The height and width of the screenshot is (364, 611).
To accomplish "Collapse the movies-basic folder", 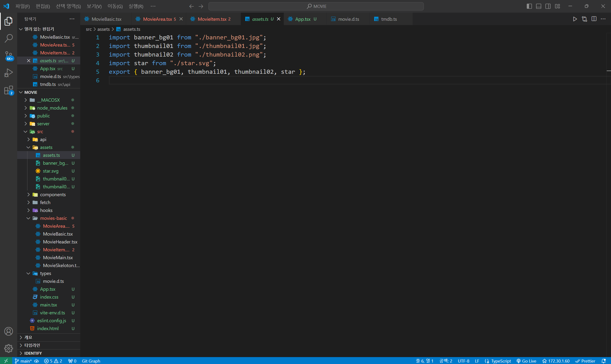I will 53,218.
